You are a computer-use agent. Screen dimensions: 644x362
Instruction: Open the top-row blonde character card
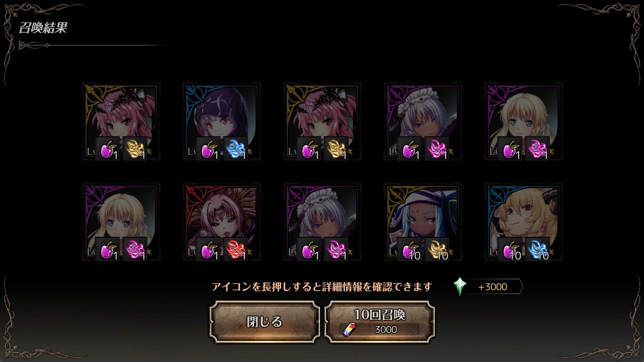pyautogui.click(x=523, y=121)
